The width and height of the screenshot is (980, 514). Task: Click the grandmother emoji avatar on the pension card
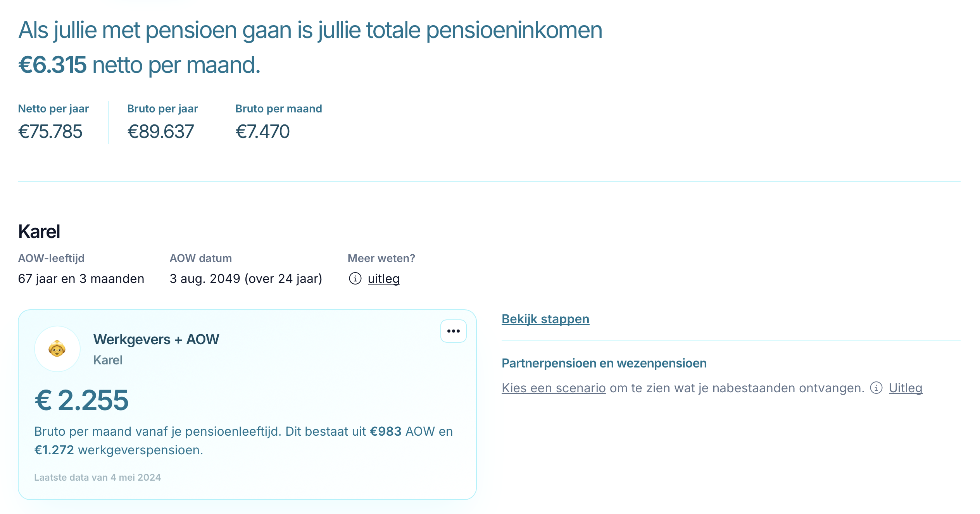[57, 348]
